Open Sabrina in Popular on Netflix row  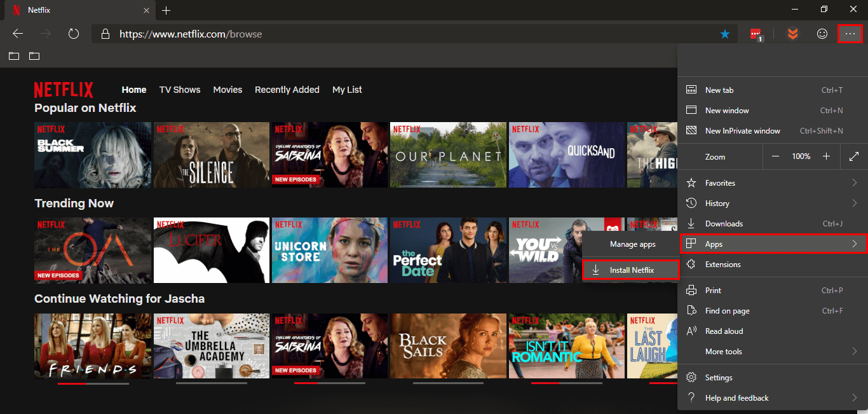[330, 155]
